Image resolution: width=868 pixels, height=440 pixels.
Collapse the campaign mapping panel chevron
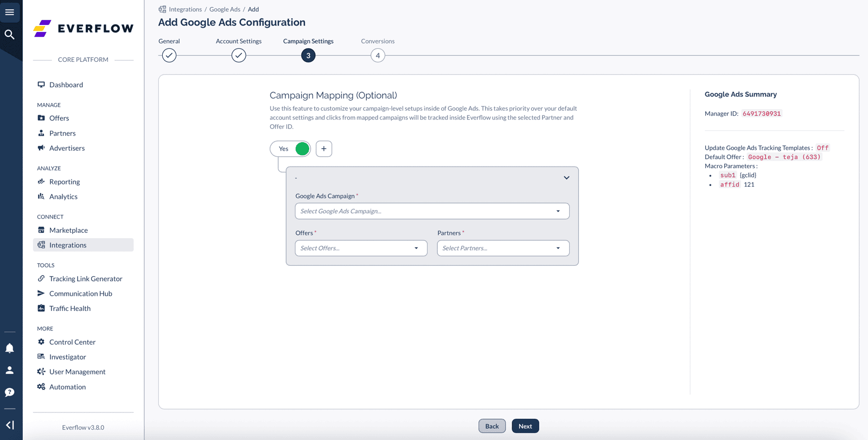(566, 178)
